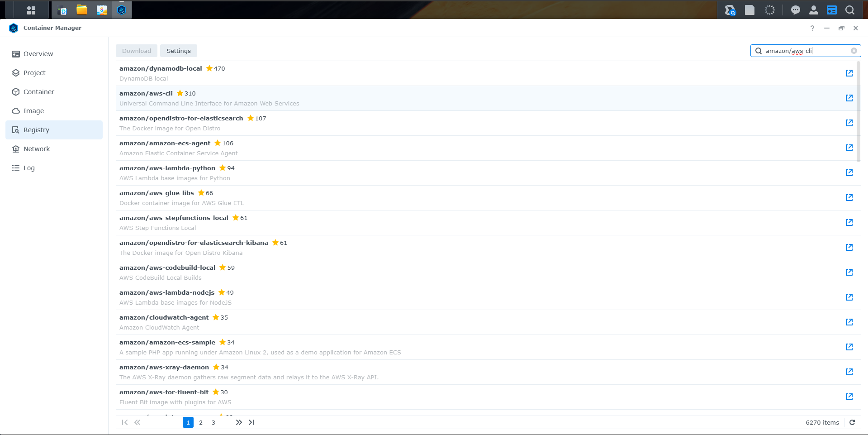Clear the registry search field

coord(854,51)
